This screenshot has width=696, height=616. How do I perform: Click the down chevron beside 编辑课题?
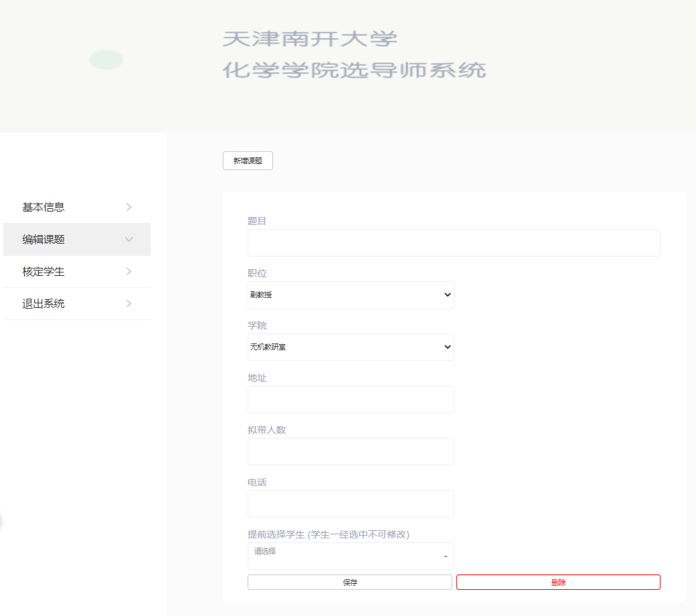click(x=129, y=239)
